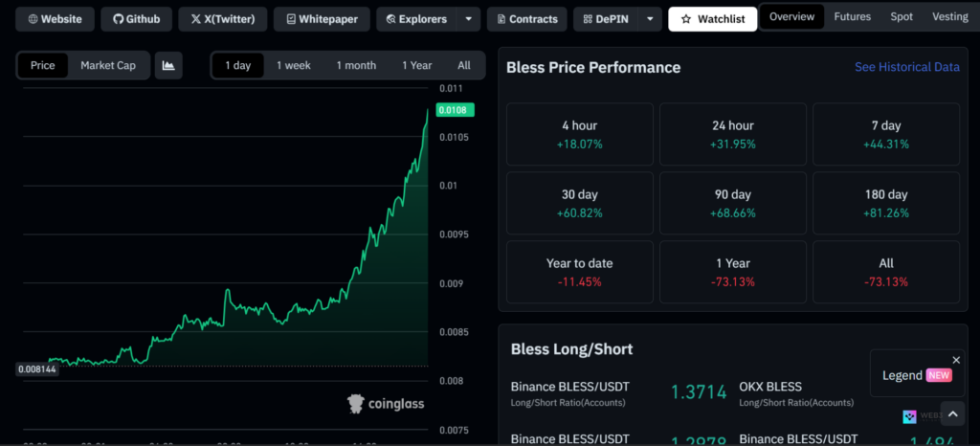This screenshot has height=446, width=980.
Task: Click the Explorers search icon
Action: point(391,19)
